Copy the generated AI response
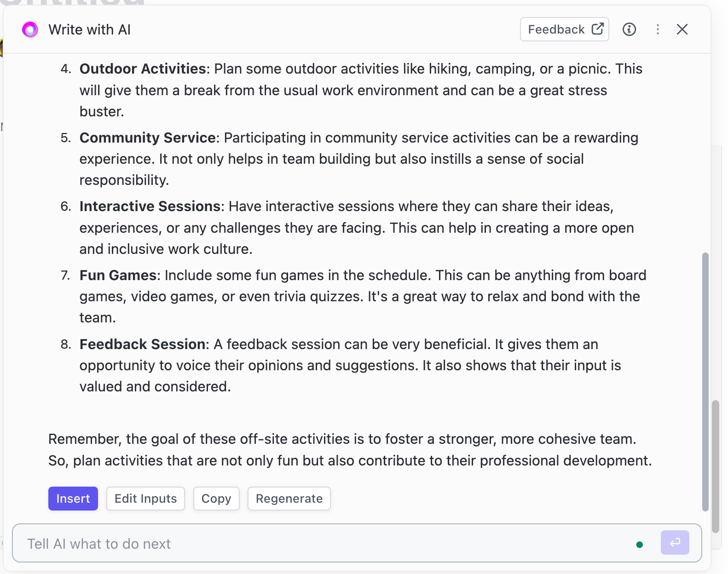 click(216, 499)
